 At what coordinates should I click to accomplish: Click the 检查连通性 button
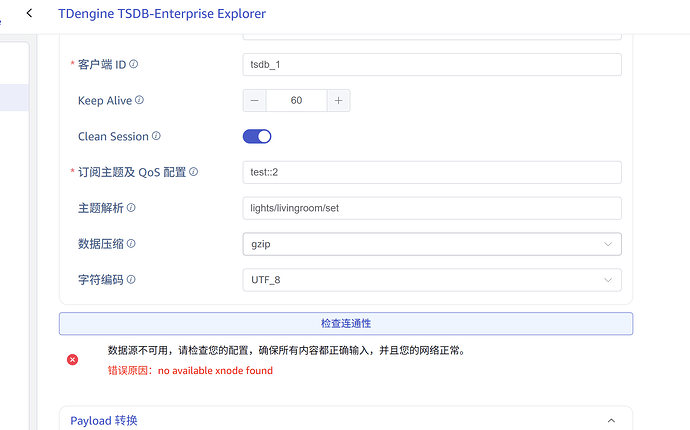coord(346,324)
